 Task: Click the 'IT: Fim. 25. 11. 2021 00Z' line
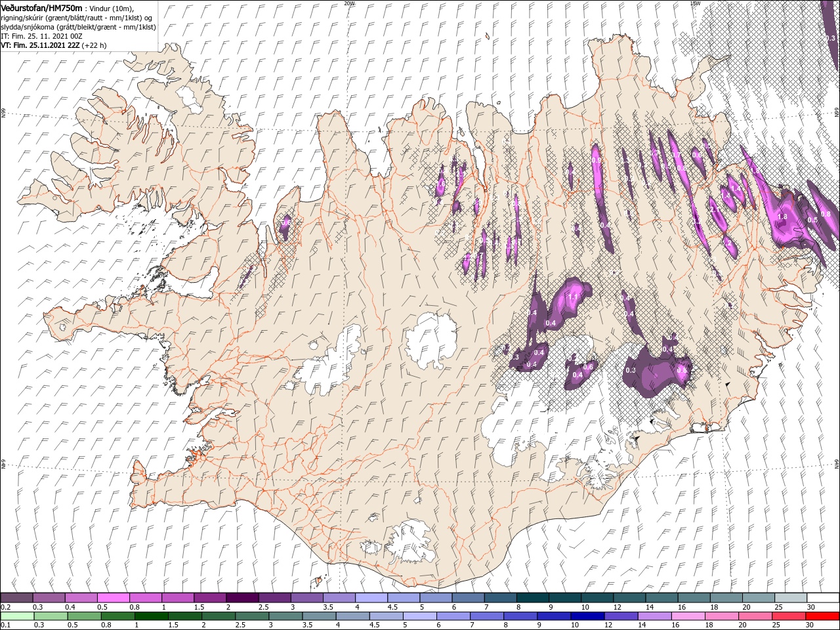(x=42, y=36)
